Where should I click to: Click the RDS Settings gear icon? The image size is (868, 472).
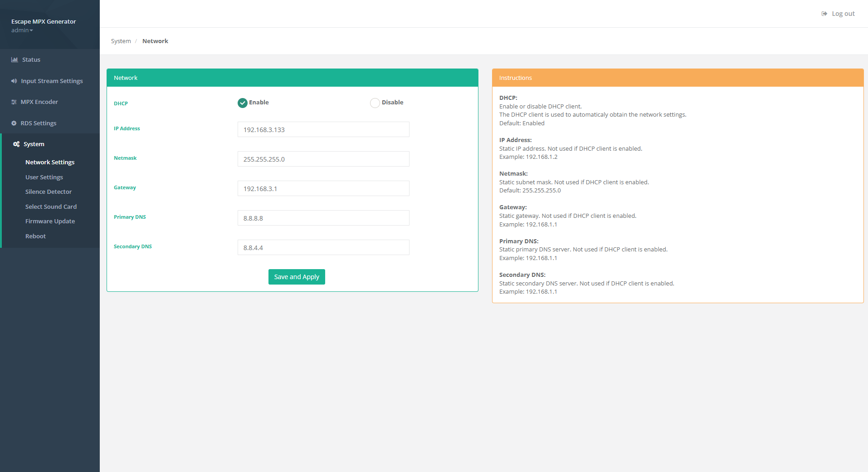click(x=14, y=123)
